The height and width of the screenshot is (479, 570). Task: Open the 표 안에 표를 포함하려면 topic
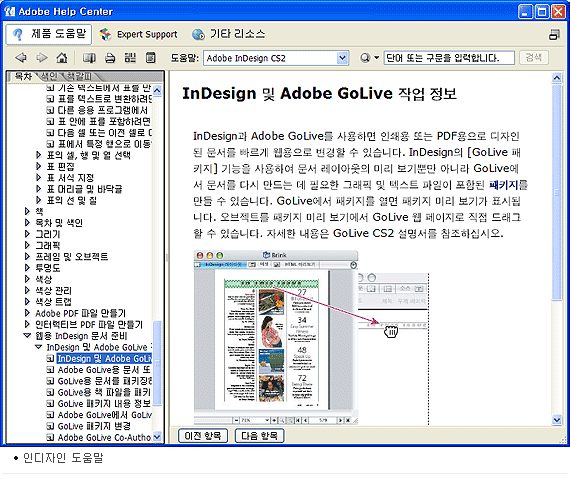[104, 121]
